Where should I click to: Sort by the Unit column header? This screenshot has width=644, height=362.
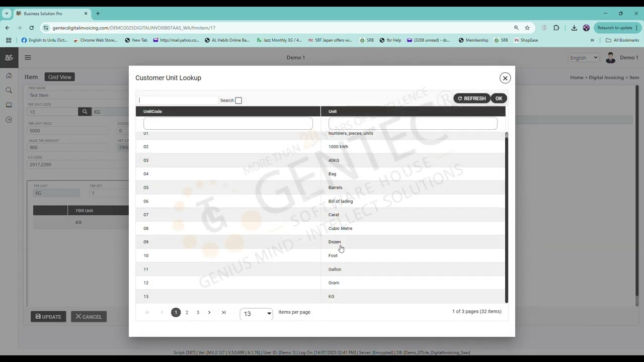(x=413, y=111)
